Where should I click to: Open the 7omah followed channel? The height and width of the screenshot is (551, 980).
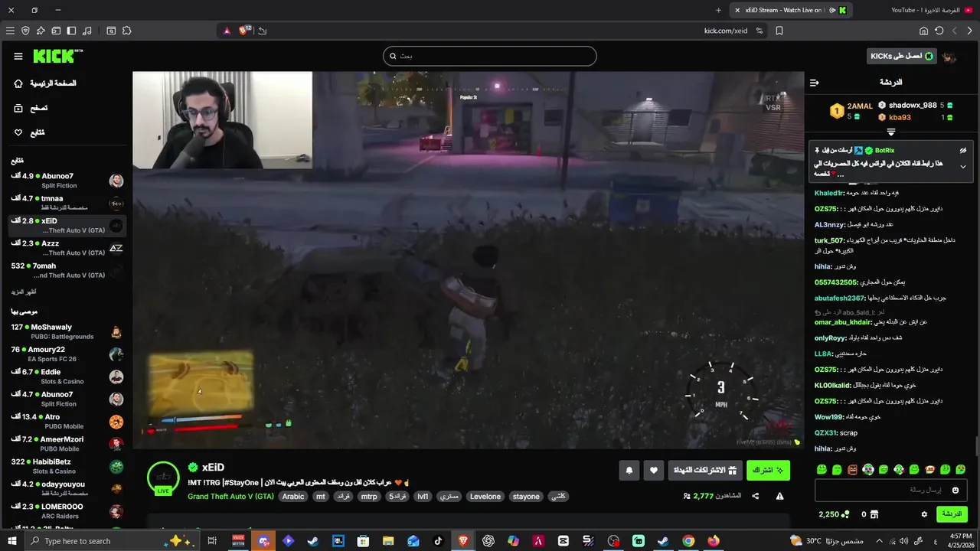pos(67,270)
